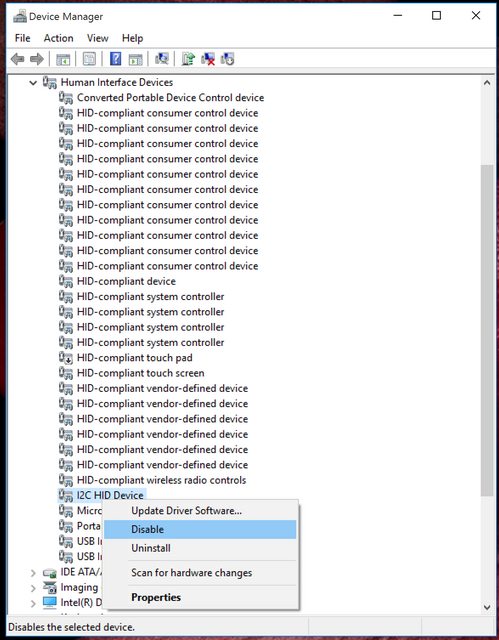Toggle the Show/Hide Console Tree toolbar icon

(x=63, y=59)
